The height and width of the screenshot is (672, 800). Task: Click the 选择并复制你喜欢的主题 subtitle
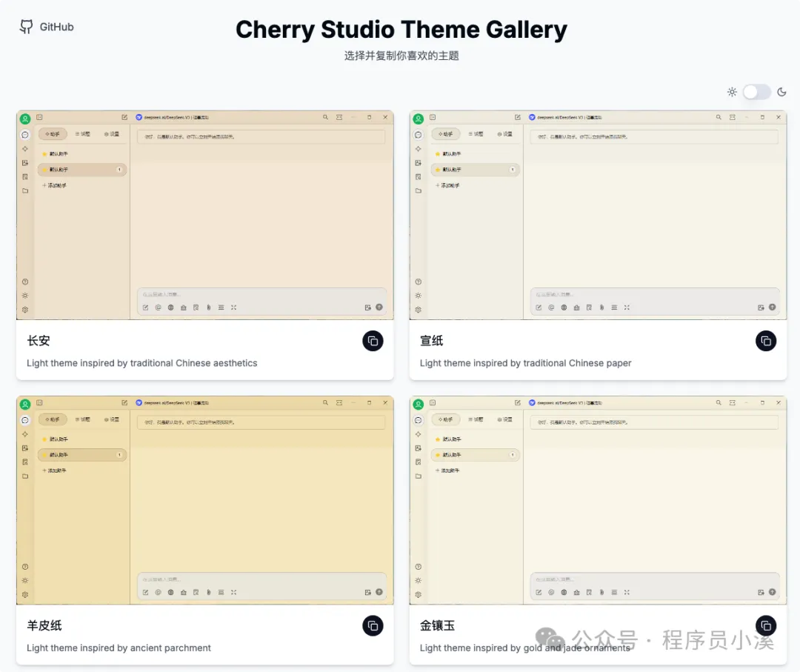[x=401, y=56]
